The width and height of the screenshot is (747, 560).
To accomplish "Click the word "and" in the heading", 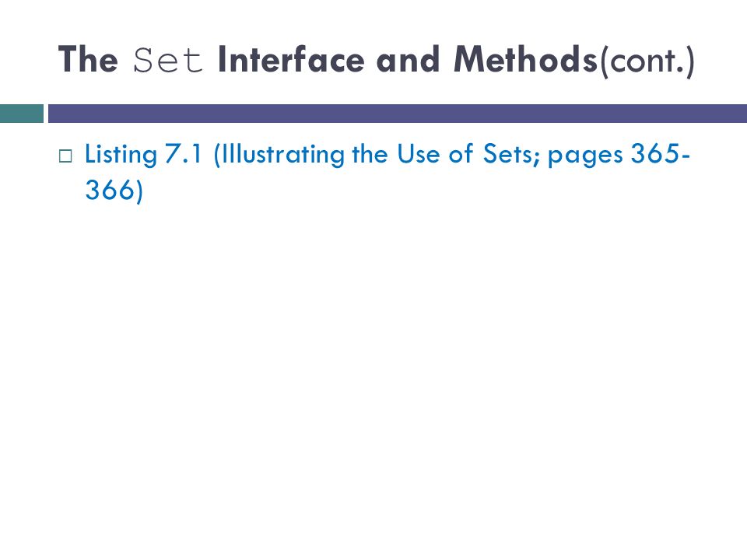I will pyautogui.click(x=409, y=60).
